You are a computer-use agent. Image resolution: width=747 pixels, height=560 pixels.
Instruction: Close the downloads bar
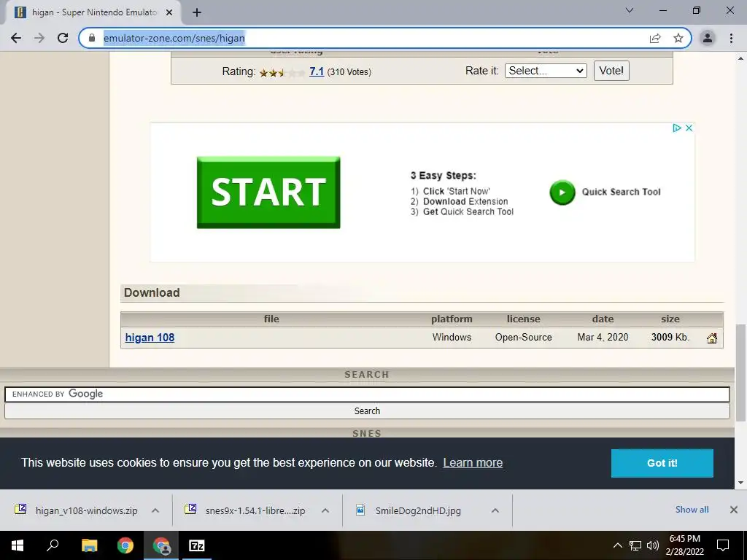pyautogui.click(x=734, y=510)
